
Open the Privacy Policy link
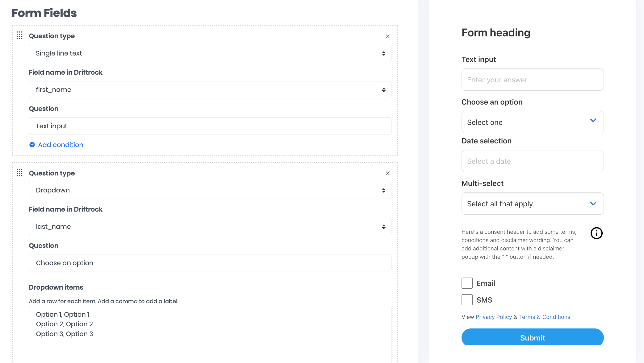[x=494, y=317]
